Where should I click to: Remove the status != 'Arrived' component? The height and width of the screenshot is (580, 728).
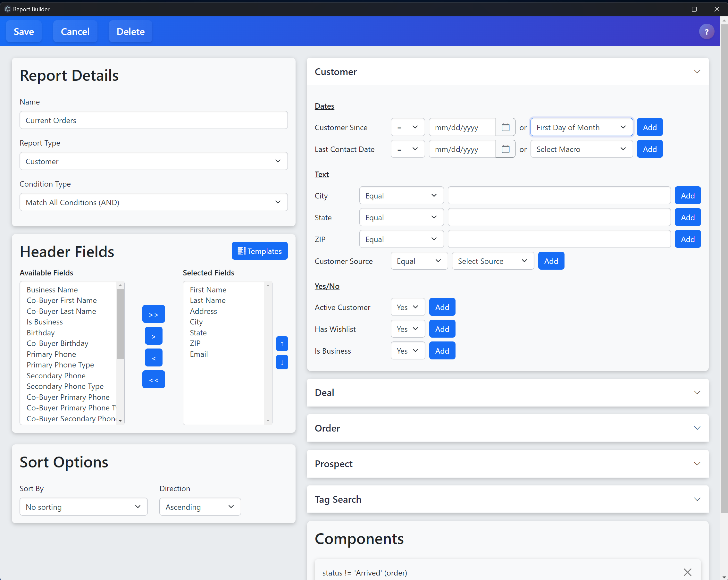click(x=687, y=572)
